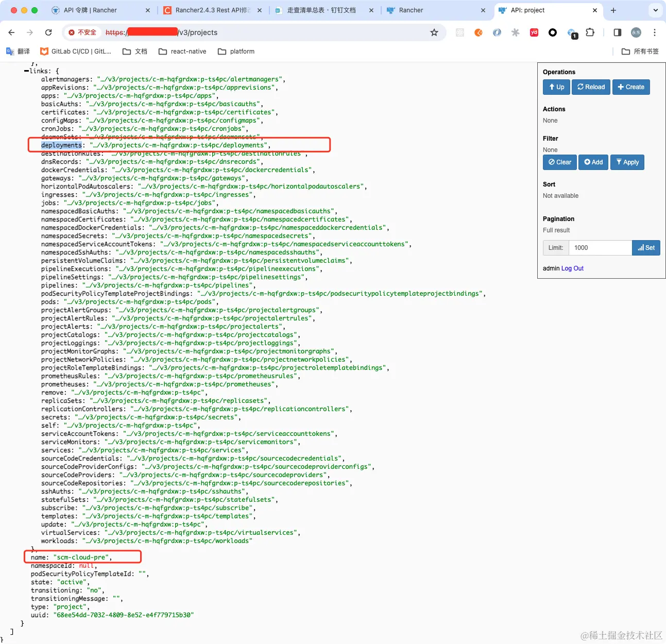Open the configMaps link URL
This screenshot has height=644, width=666.
(x=173, y=121)
